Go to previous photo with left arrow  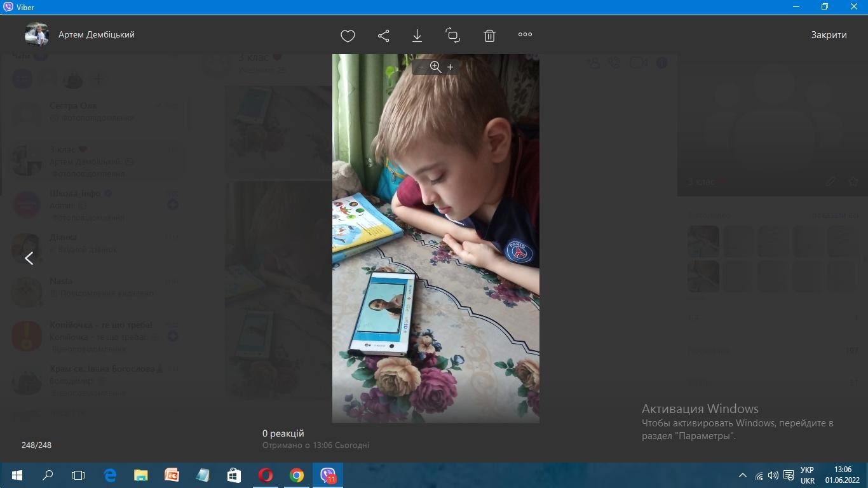pyautogui.click(x=29, y=258)
